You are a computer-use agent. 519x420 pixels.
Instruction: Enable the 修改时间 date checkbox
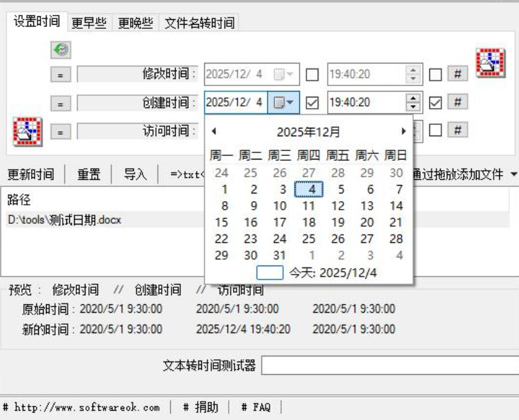coord(312,75)
